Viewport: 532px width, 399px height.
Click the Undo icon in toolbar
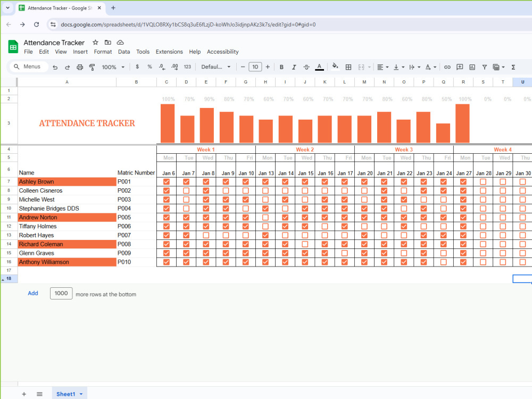pos(55,67)
